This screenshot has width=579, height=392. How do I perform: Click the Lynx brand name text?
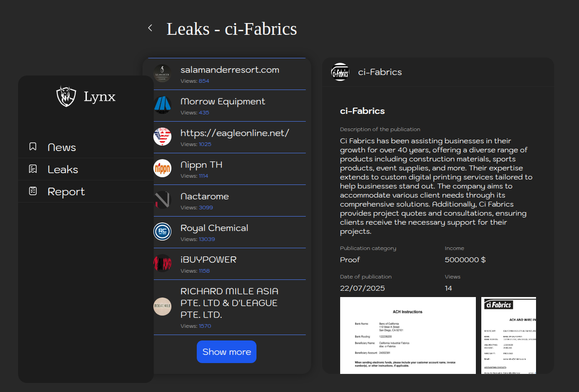(x=100, y=96)
